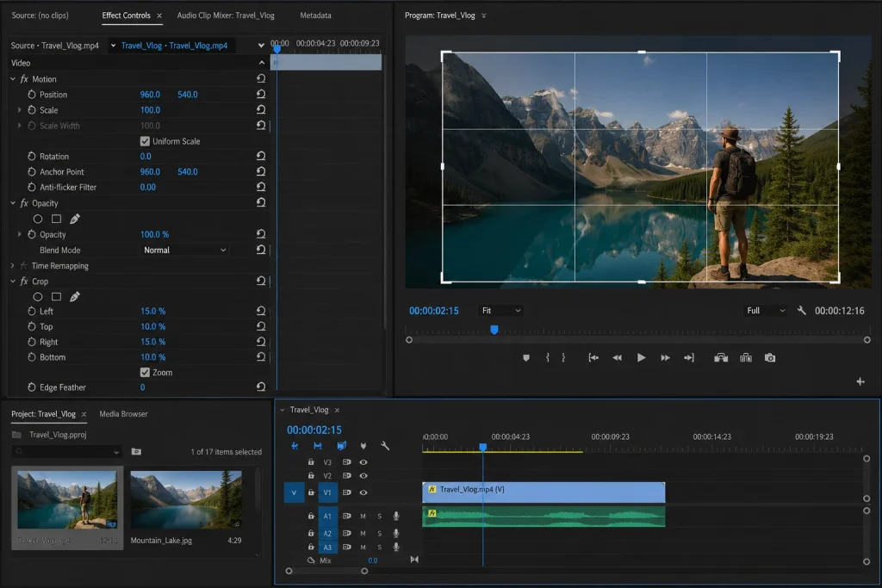882x588 pixels.
Task: Collapse the Opacity effect group
Action: 13,203
